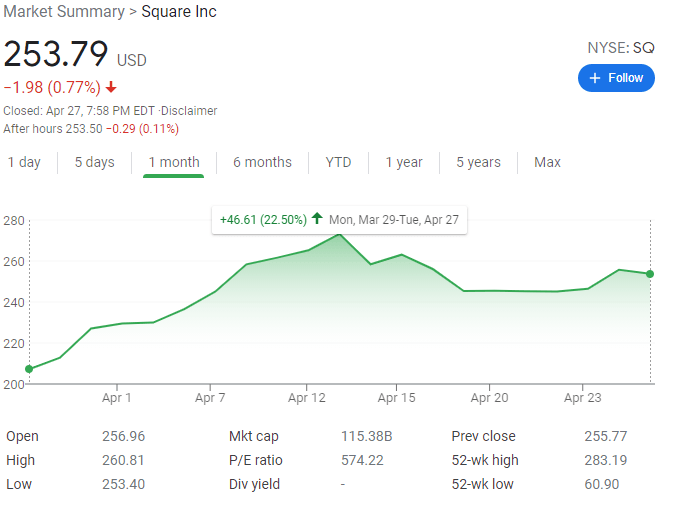Click the chart start point dot on Mar 29

coord(29,369)
